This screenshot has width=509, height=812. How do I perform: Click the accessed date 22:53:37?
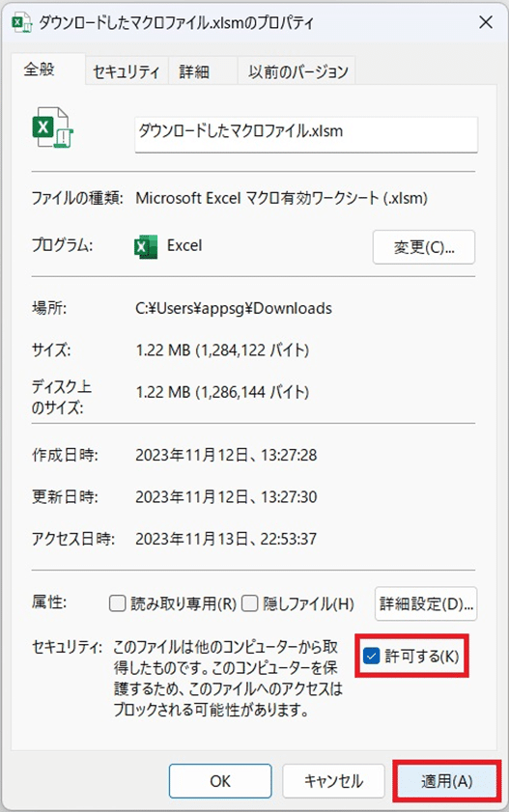coord(226,539)
